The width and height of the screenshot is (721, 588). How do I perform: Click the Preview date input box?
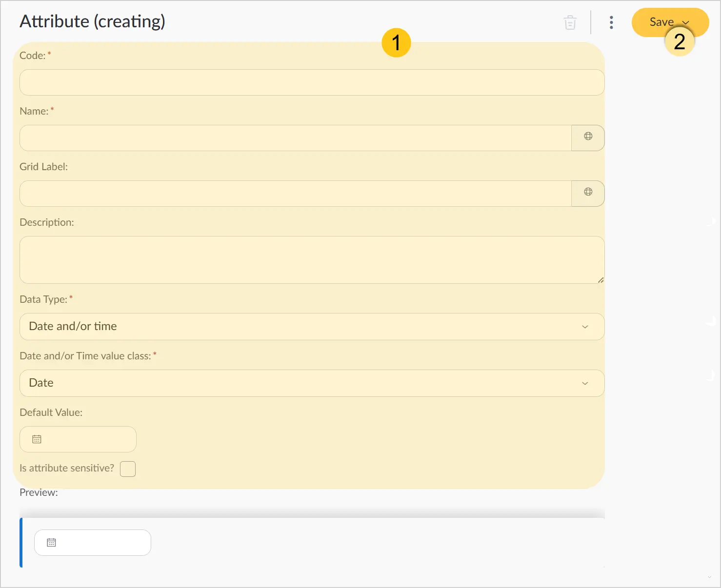click(93, 543)
